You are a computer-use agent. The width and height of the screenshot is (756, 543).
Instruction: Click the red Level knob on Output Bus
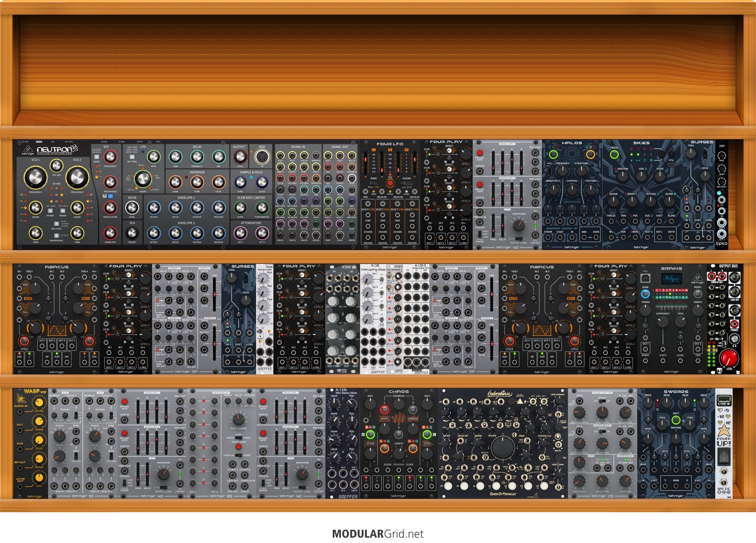(729, 358)
